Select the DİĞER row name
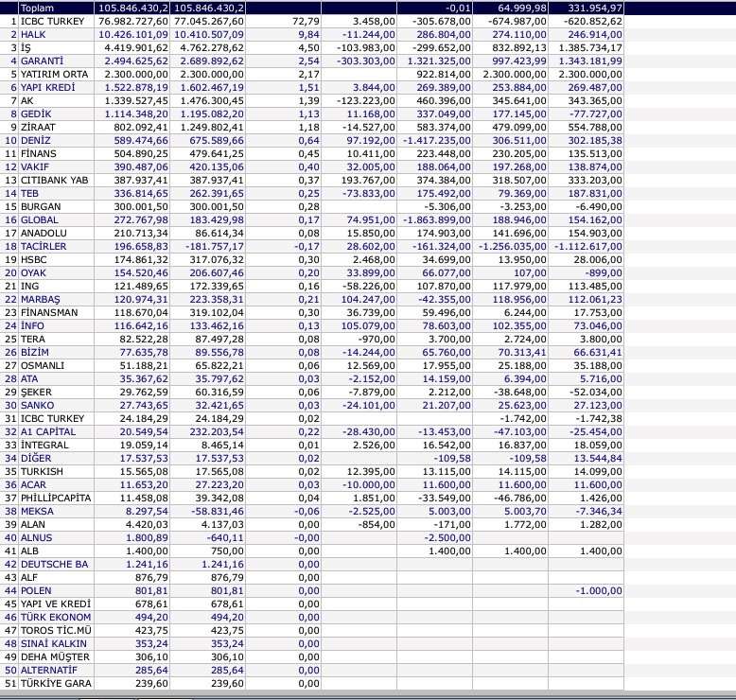Image resolution: width=736 pixels, height=700 pixels. point(36,458)
